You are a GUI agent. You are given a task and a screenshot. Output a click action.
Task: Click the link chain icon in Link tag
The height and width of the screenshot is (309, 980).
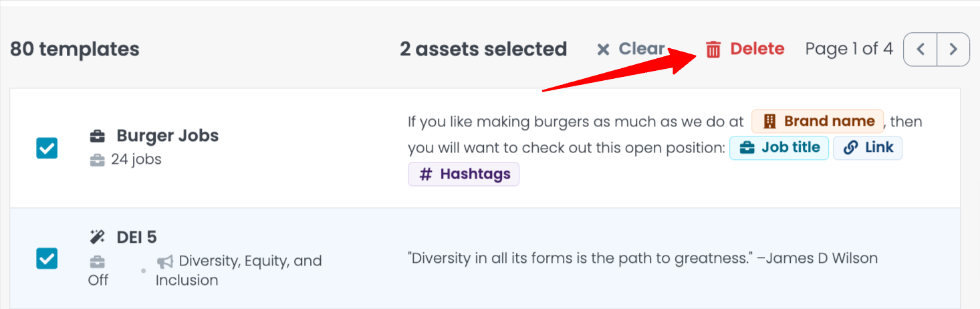(850, 148)
